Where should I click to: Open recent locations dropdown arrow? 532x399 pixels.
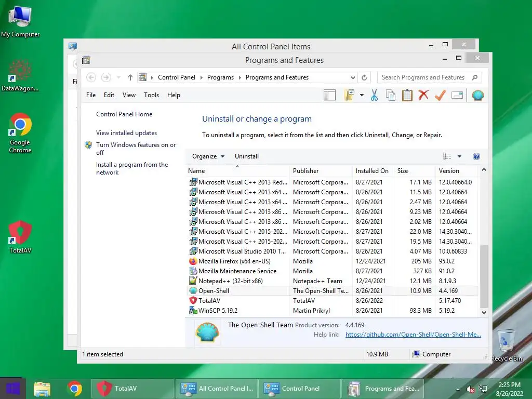(118, 77)
